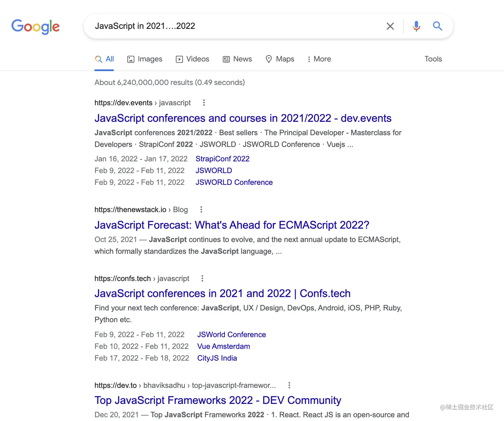
Task: Click the https://confs.tech javascript breadcrumb
Action: [142, 278]
